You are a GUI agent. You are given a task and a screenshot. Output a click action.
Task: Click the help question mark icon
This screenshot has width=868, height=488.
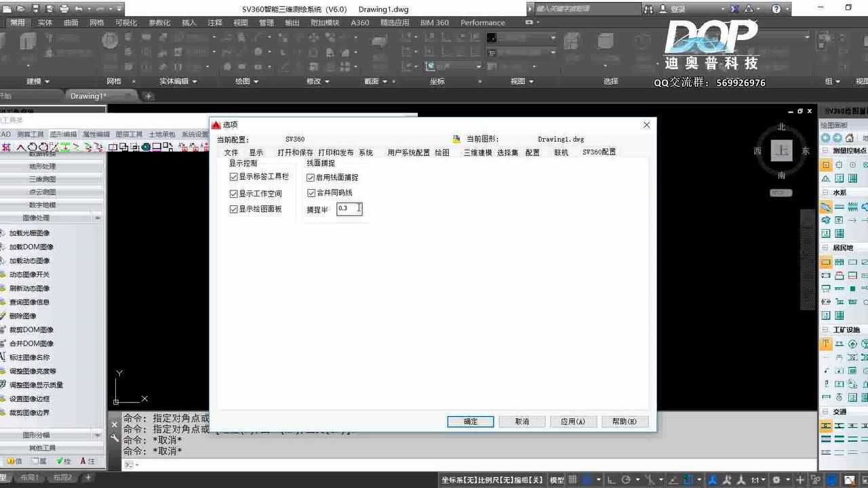[x=776, y=9]
